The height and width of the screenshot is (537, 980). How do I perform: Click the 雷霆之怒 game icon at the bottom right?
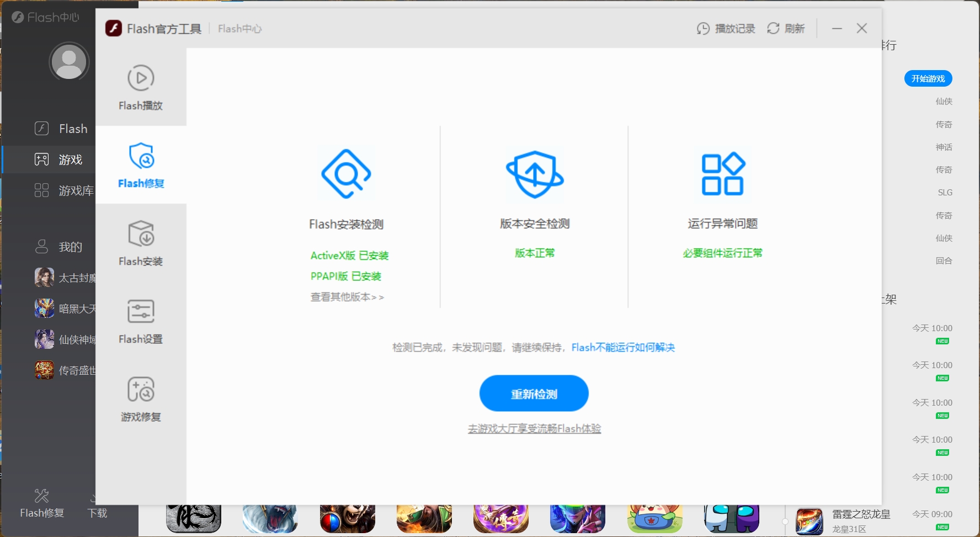click(809, 522)
